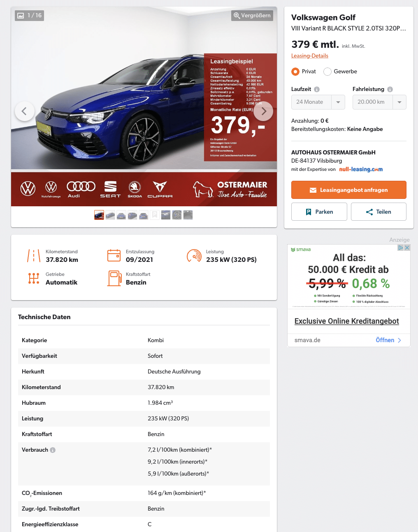Click the AdChoices triangle icon on ad
This screenshot has height=532, width=418.
click(x=400, y=247)
